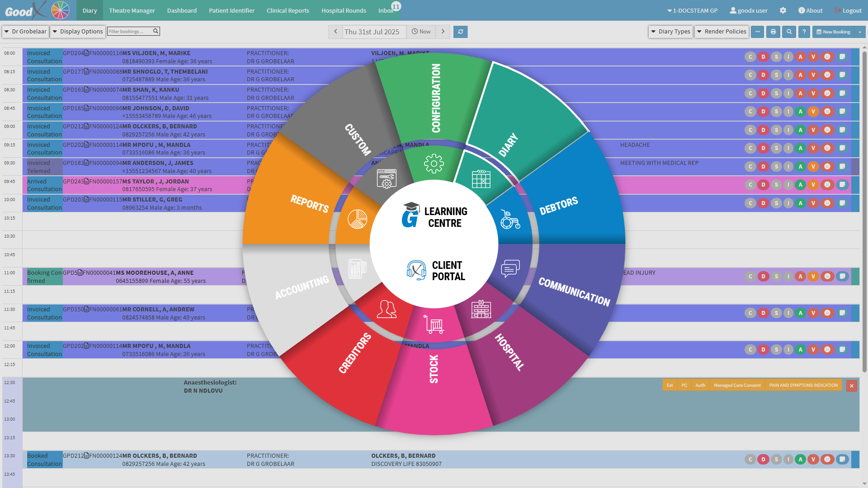Image resolution: width=868 pixels, height=488 pixels.
Task: Go to next day with right chevron
Action: click(443, 32)
